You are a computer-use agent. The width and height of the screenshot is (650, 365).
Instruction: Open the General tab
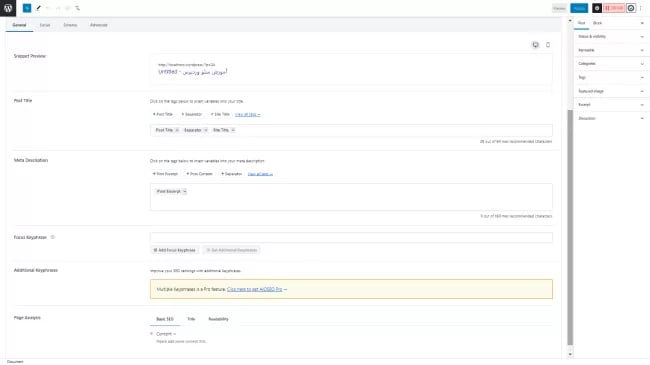pos(19,25)
